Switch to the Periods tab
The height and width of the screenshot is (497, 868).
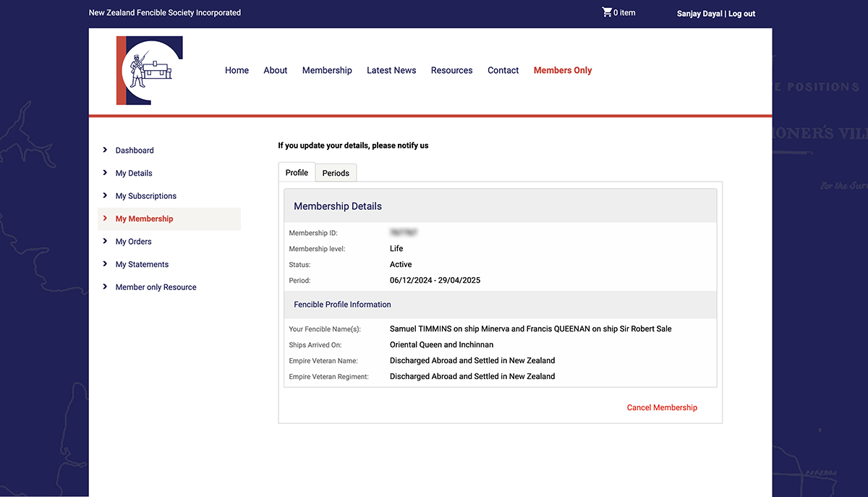pyautogui.click(x=336, y=172)
